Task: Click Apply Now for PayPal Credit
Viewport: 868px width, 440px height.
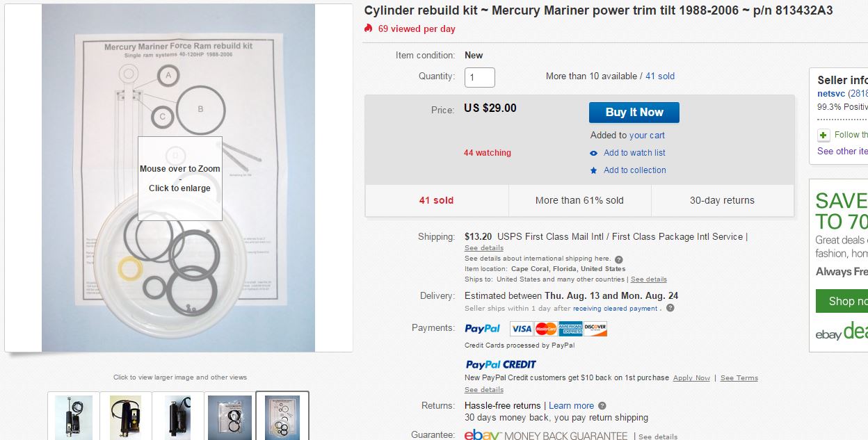Action: (691, 378)
